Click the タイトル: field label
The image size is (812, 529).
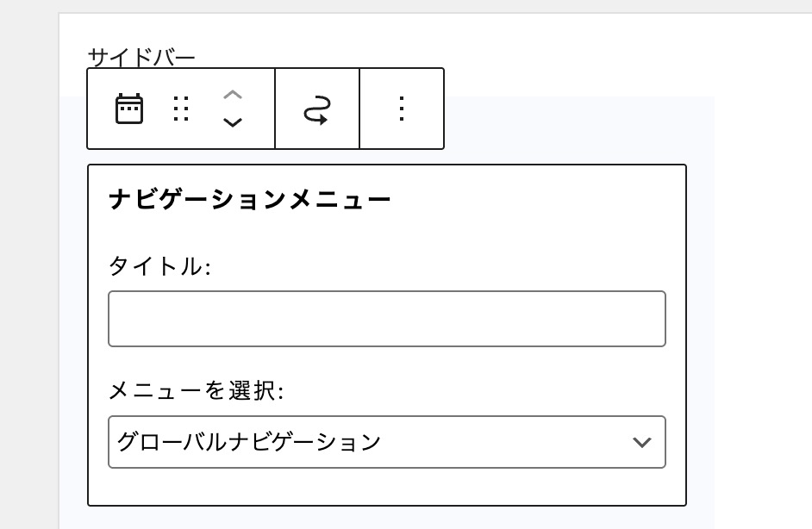159,266
